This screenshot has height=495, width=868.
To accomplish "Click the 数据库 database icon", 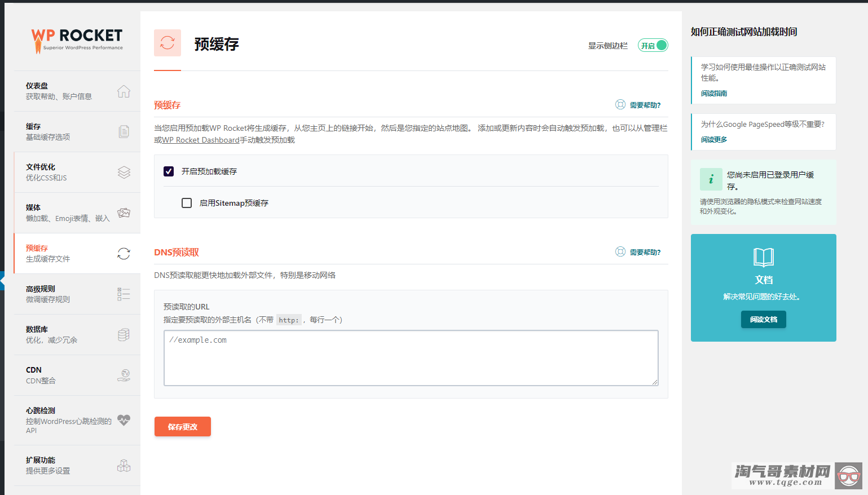I will pyautogui.click(x=124, y=334).
